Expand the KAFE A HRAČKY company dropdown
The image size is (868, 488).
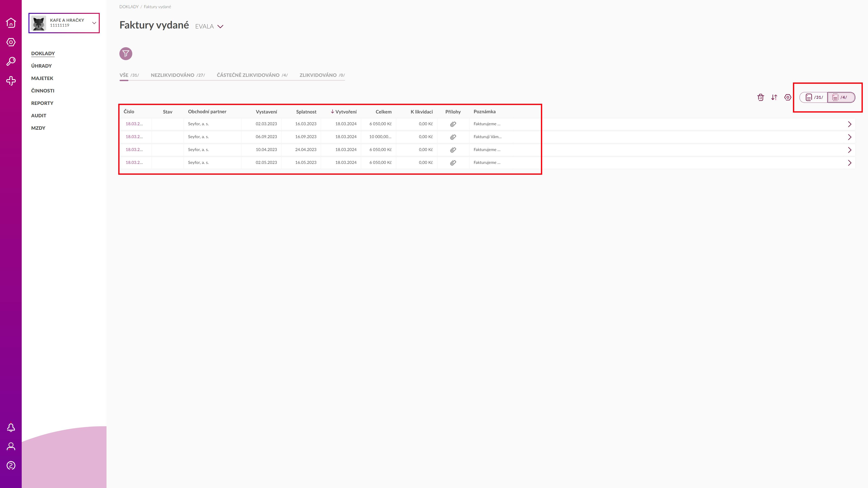coord(94,23)
